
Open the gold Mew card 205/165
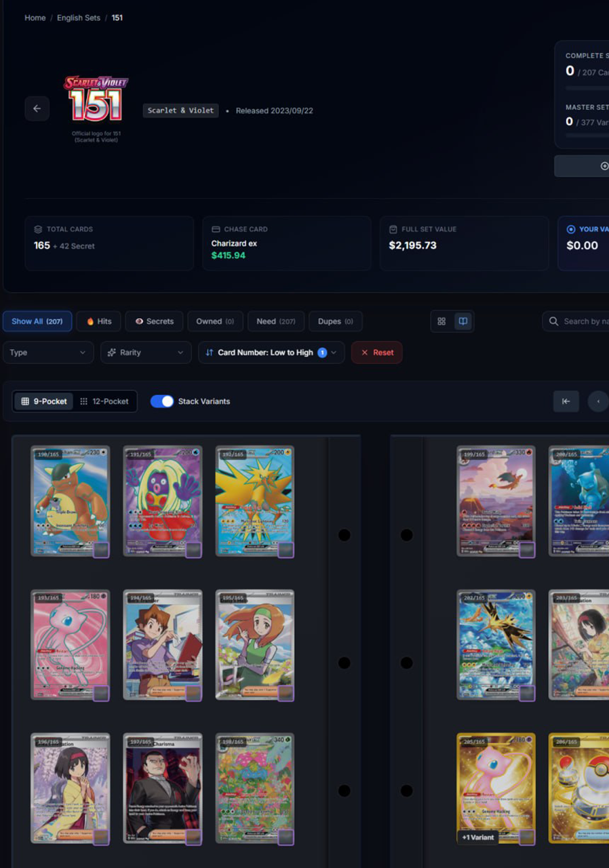(496, 789)
